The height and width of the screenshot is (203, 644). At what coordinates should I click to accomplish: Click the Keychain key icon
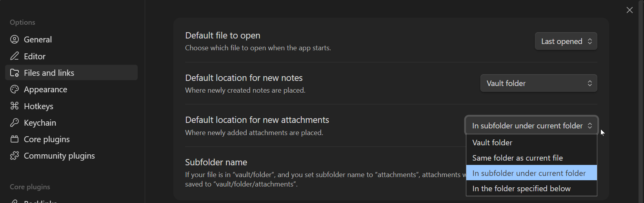click(15, 123)
